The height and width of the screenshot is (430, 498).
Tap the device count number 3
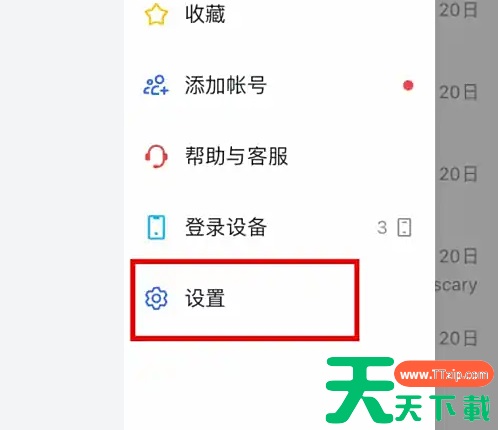(382, 228)
